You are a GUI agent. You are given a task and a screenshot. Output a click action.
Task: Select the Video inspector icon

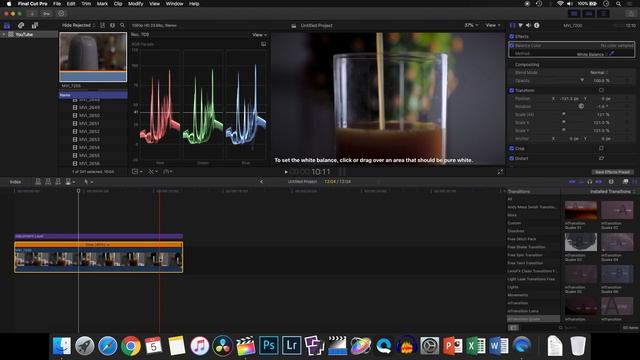pyautogui.click(x=513, y=25)
